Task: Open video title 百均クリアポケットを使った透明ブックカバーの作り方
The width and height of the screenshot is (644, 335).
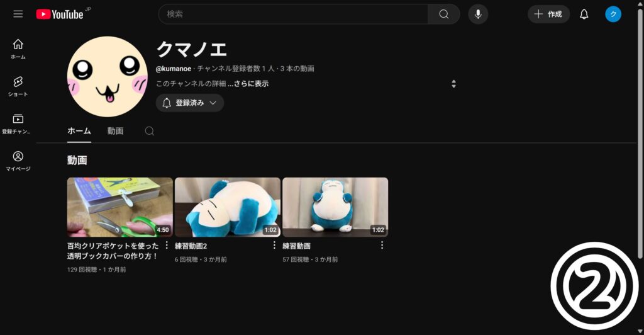Action: coord(113,251)
